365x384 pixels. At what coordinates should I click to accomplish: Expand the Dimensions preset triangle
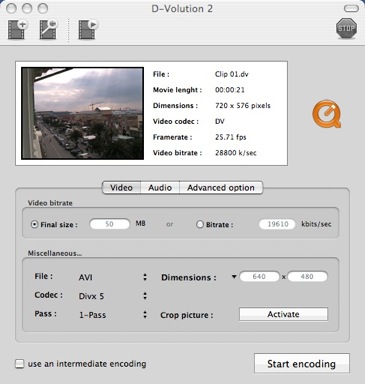pos(234,277)
